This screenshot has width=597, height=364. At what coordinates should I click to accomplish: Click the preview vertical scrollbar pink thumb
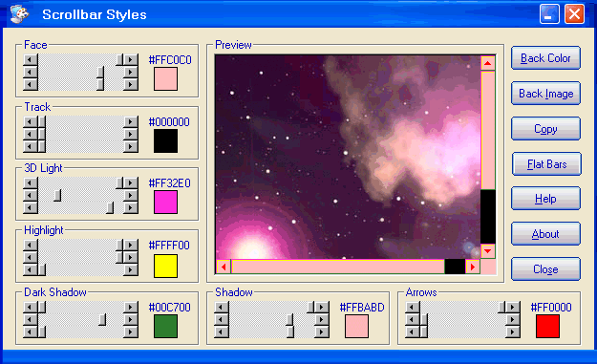coord(488,130)
